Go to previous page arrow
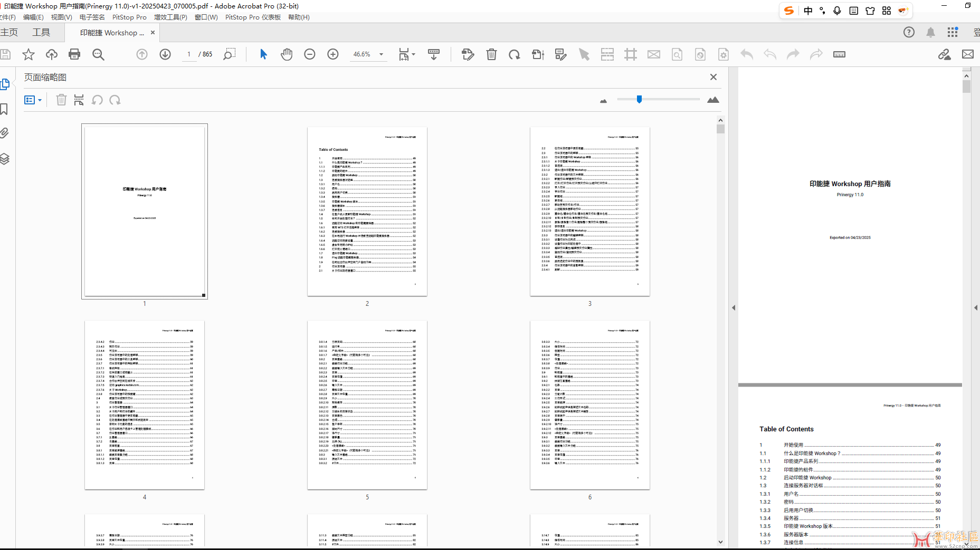 click(142, 54)
